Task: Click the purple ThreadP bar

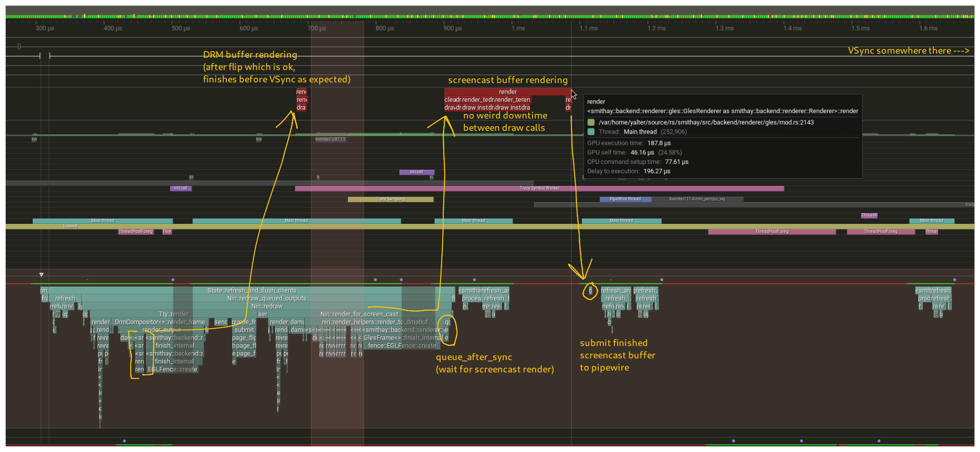Action: pos(869,215)
